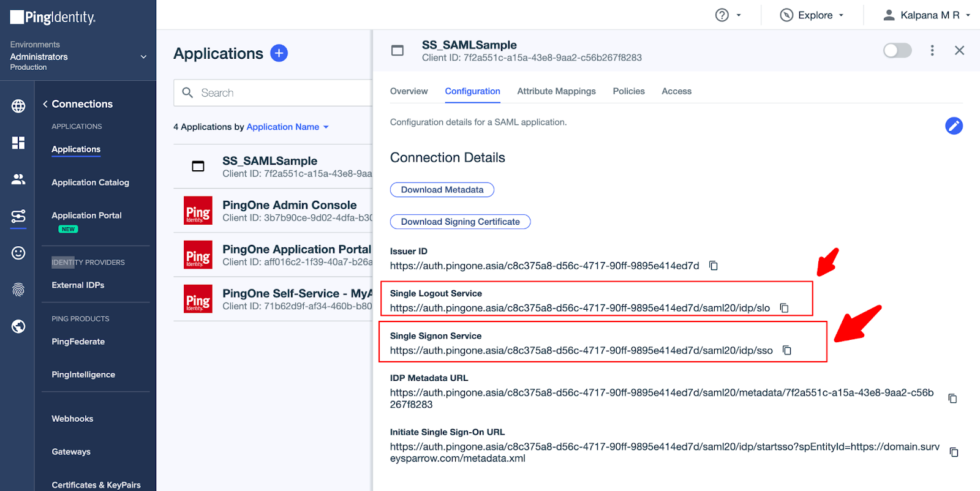Screen dimensions: 980x491
Task: Click the Client ID under SS_SAMLSample header
Action: click(532, 58)
